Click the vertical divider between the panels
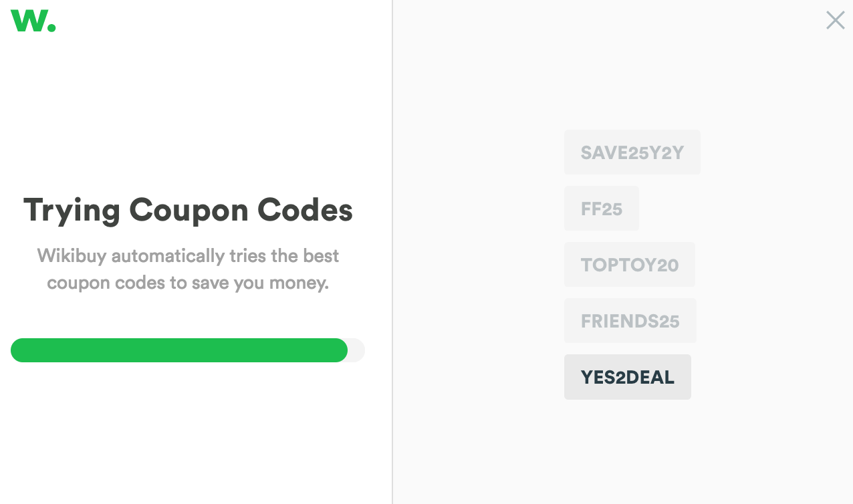The height and width of the screenshot is (504, 853). [392, 252]
